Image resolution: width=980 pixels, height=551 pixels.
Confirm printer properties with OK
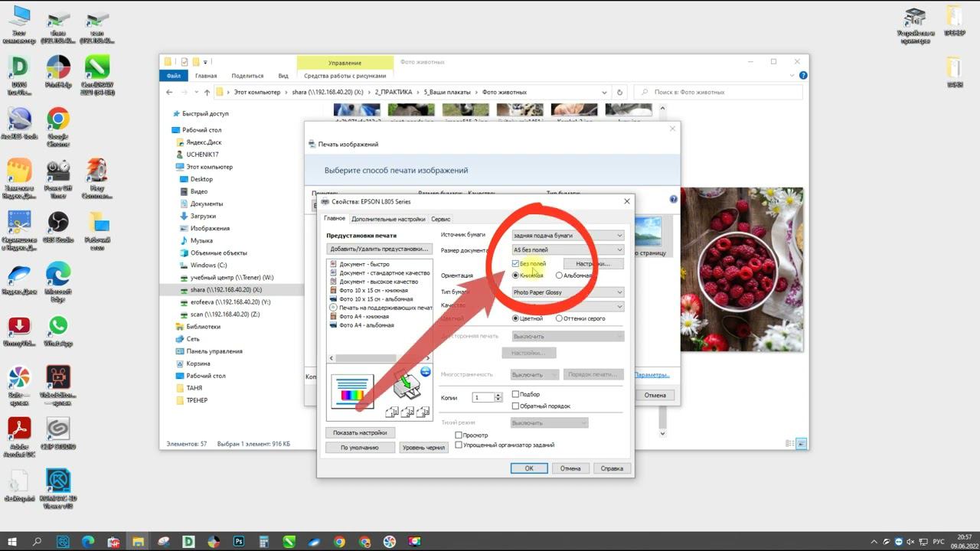point(529,468)
